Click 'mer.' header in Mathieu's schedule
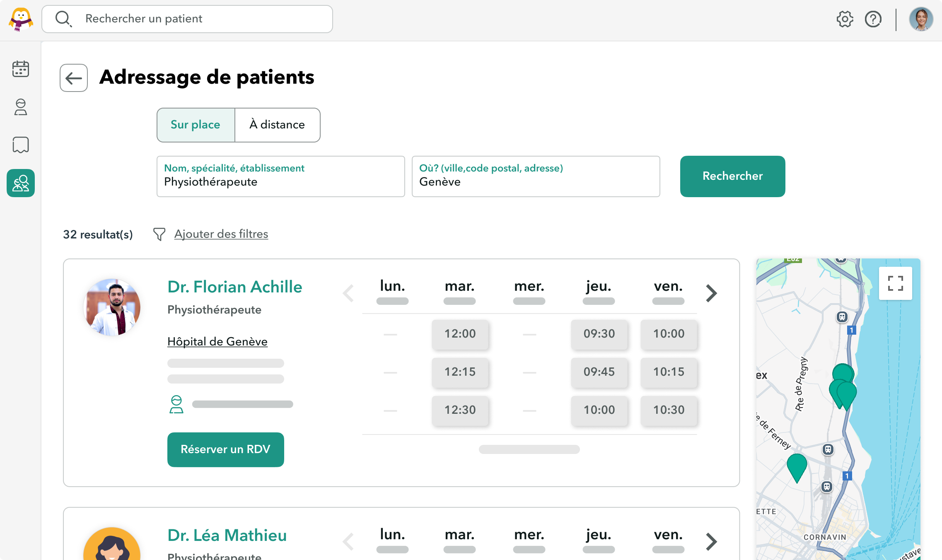The height and width of the screenshot is (560, 942). [529, 535]
